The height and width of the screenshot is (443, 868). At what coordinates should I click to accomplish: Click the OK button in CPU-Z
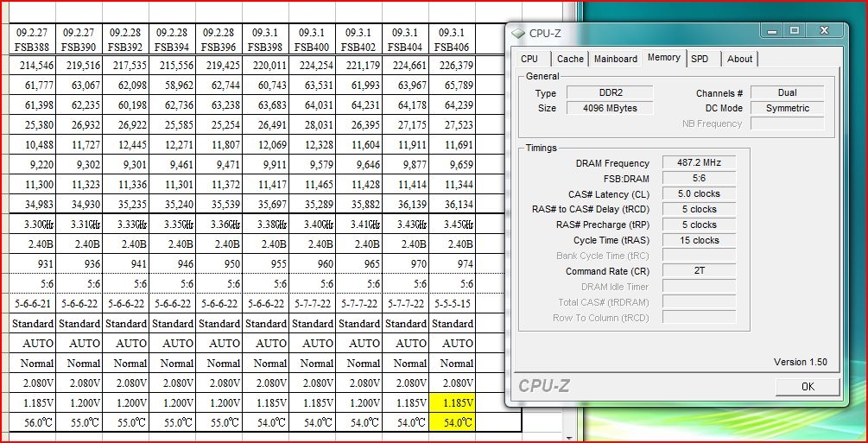pyautogui.click(x=808, y=387)
